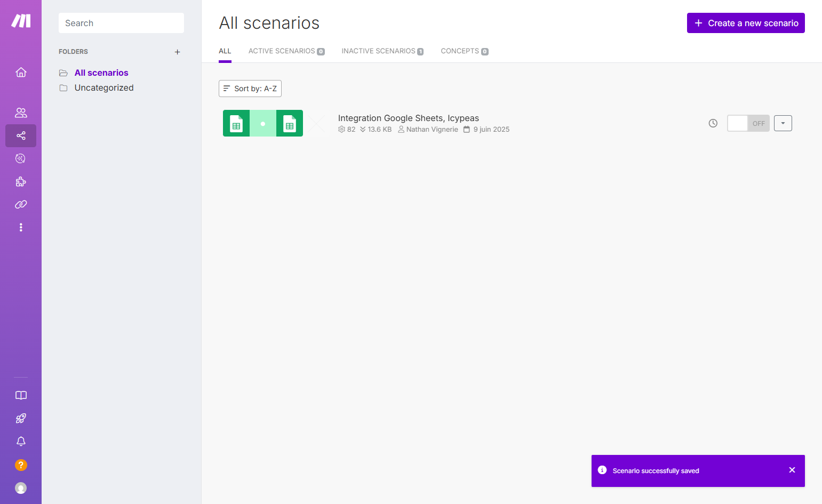
Task: Open the Scenarios share icon
Action: [21, 135]
